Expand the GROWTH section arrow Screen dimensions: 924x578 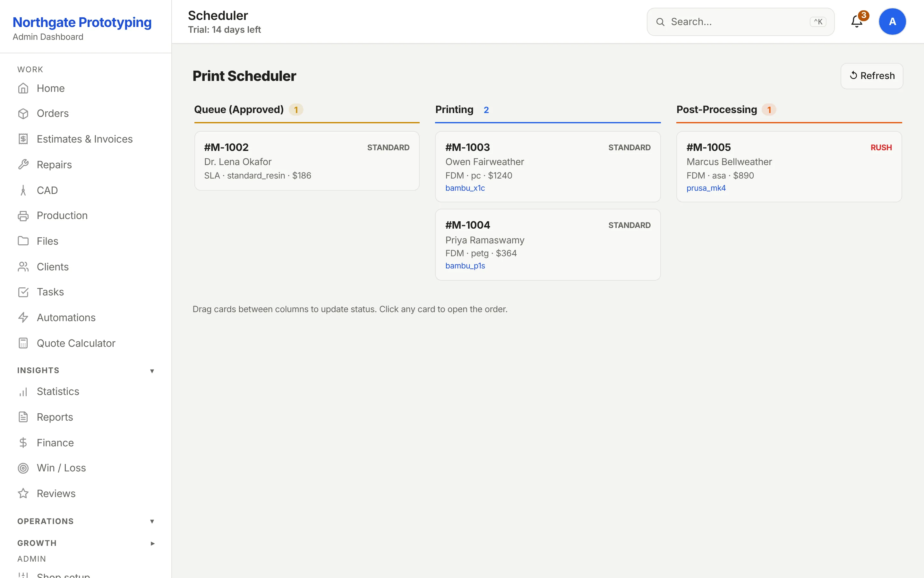[x=152, y=543]
